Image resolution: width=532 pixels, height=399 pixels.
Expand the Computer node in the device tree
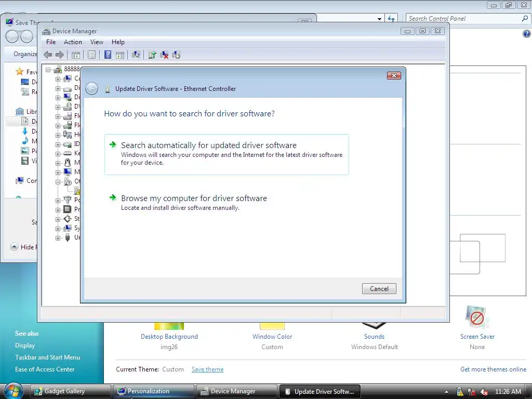tap(58, 79)
